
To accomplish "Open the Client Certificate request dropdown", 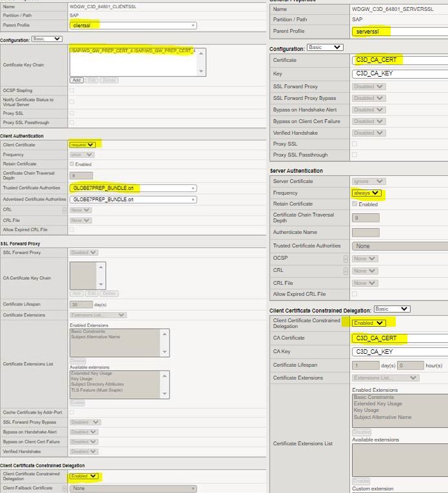I will pyautogui.click(x=82, y=144).
